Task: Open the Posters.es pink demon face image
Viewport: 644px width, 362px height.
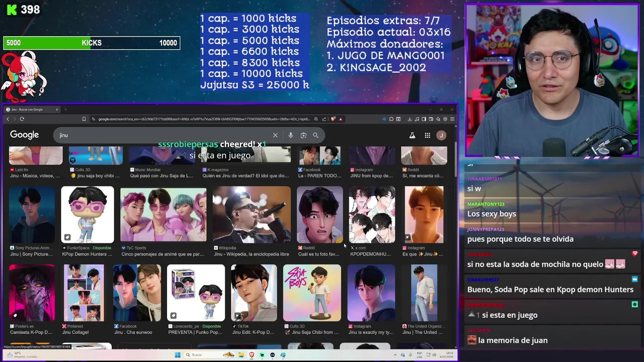Action: click(x=32, y=293)
